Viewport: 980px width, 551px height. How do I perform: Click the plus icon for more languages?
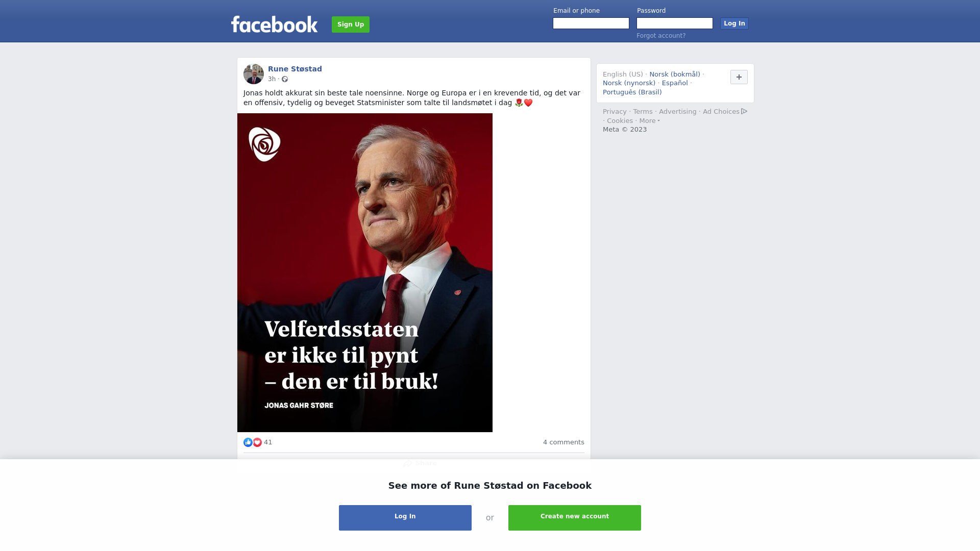tap(739, 77)
